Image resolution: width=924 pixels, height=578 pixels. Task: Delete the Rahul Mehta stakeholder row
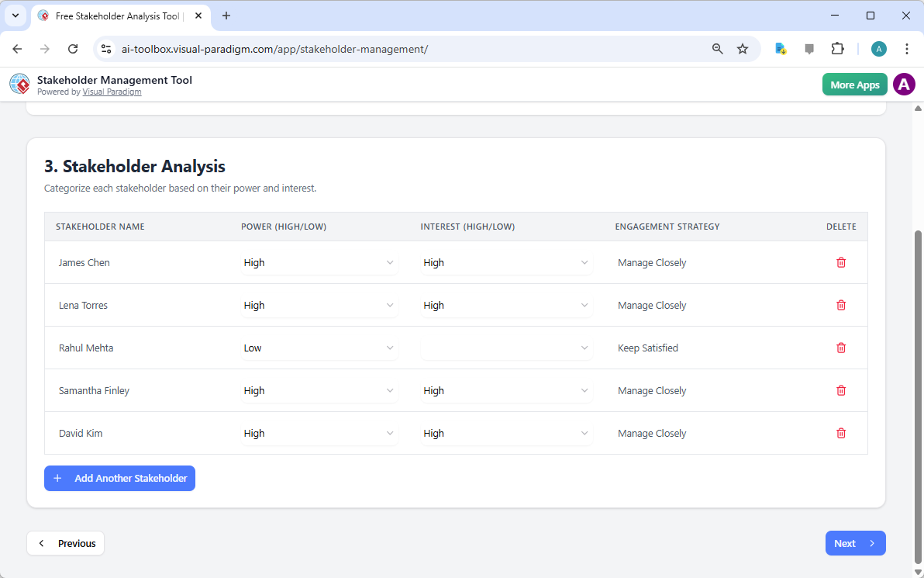coord(841,348)
